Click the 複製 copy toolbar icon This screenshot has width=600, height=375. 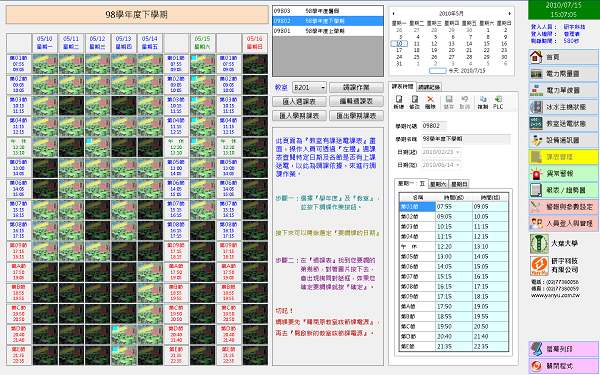tap(483, 103)
